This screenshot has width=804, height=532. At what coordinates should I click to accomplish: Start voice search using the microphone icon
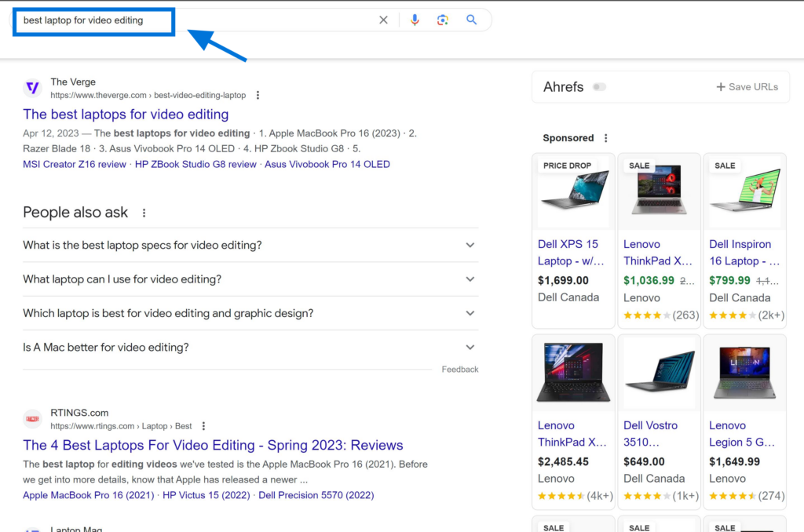415,20
